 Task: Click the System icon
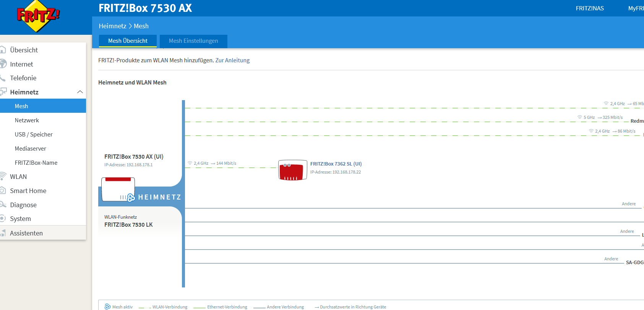tap(3, 218)
